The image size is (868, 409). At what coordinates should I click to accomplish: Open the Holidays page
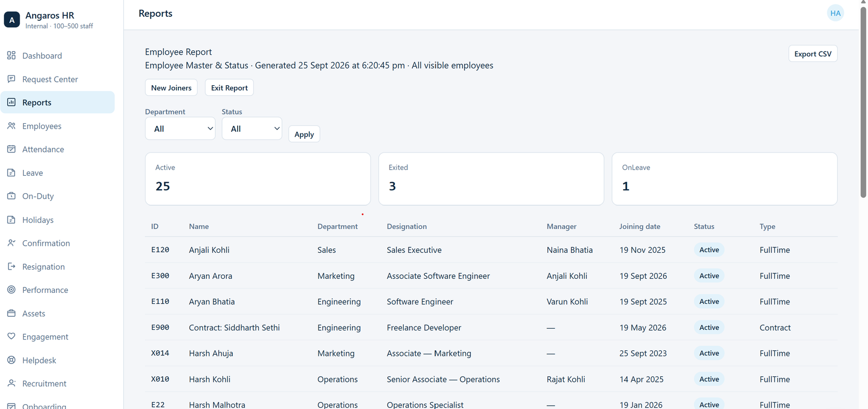pos(58,220)
